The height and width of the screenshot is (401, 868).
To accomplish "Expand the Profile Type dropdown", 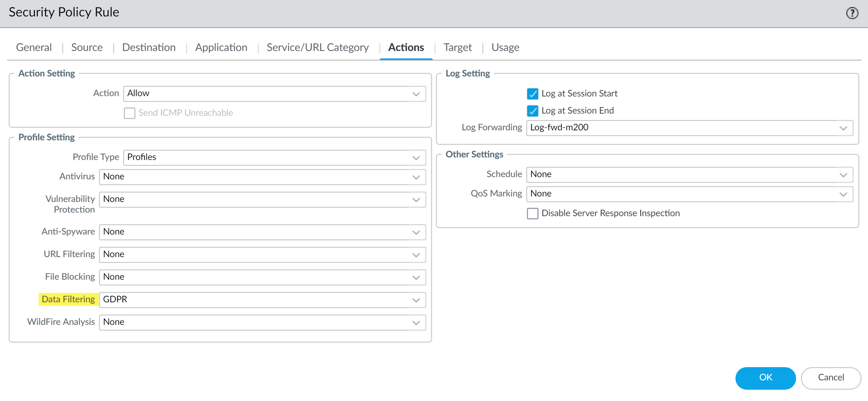I will [x=416, y=157].
